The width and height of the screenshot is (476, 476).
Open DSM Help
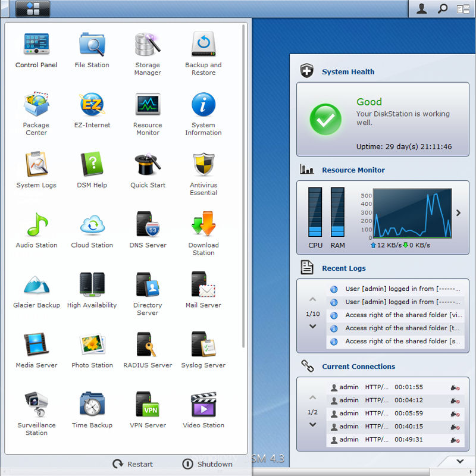point(92,170)
